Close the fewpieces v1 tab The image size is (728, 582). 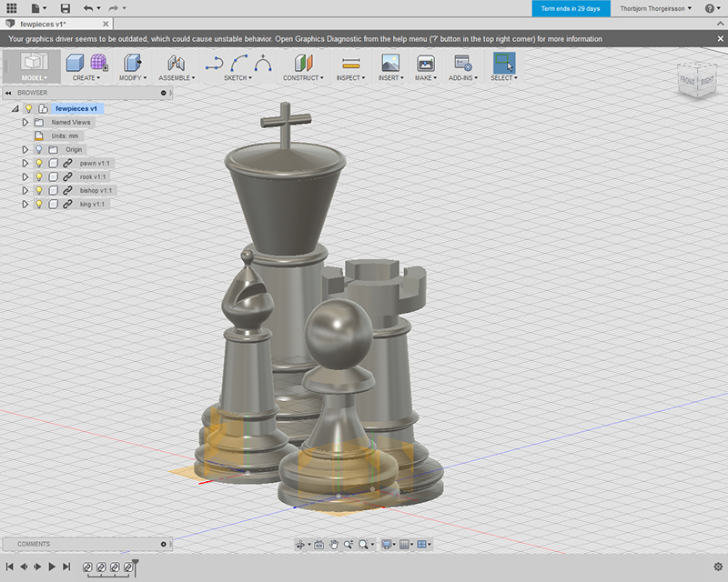(x=106, y=24)
